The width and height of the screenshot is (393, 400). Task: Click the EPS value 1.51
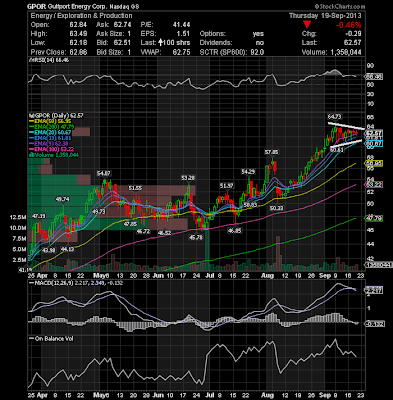click(x=183, y=34)
